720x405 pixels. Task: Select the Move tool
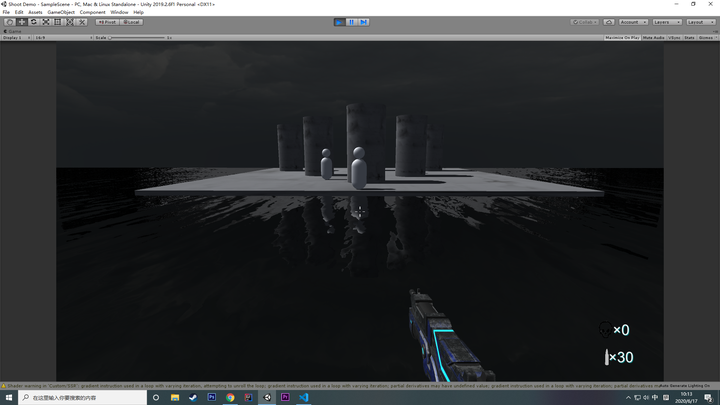tap(22, 22)
